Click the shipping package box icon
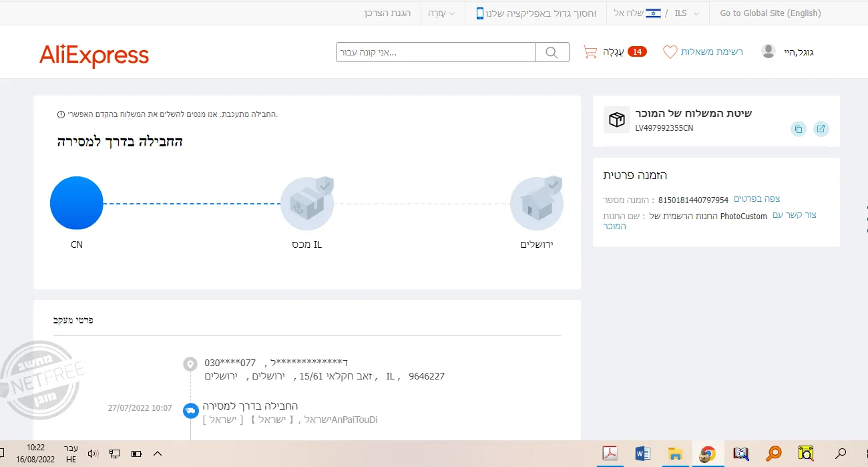 [617, 120]
